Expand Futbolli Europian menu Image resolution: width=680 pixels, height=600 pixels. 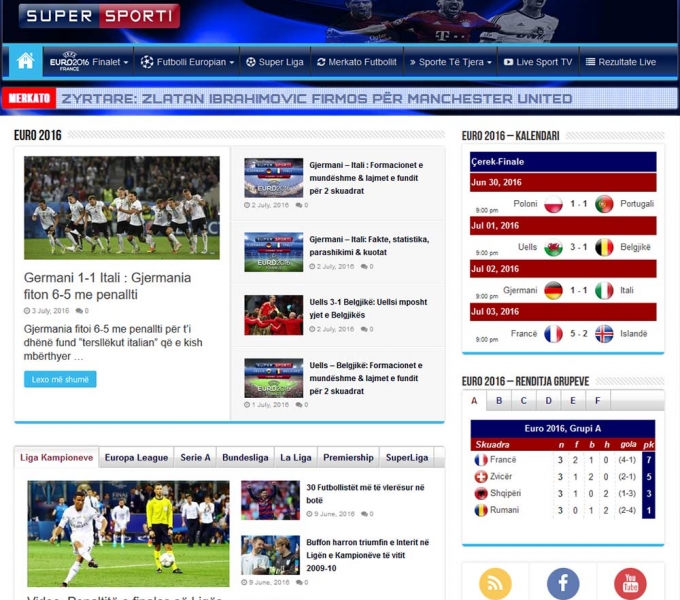(x=187, y=62)
